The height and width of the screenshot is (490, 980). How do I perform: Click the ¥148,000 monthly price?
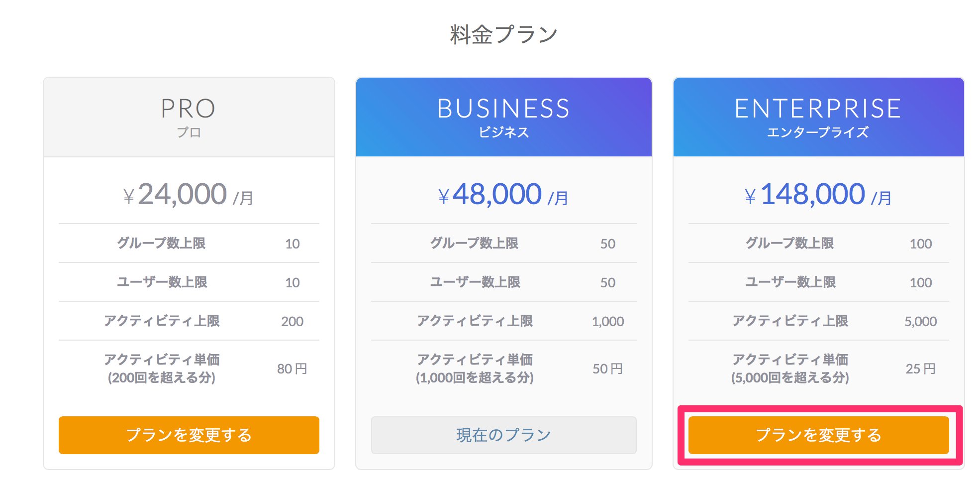pos(818,194)
